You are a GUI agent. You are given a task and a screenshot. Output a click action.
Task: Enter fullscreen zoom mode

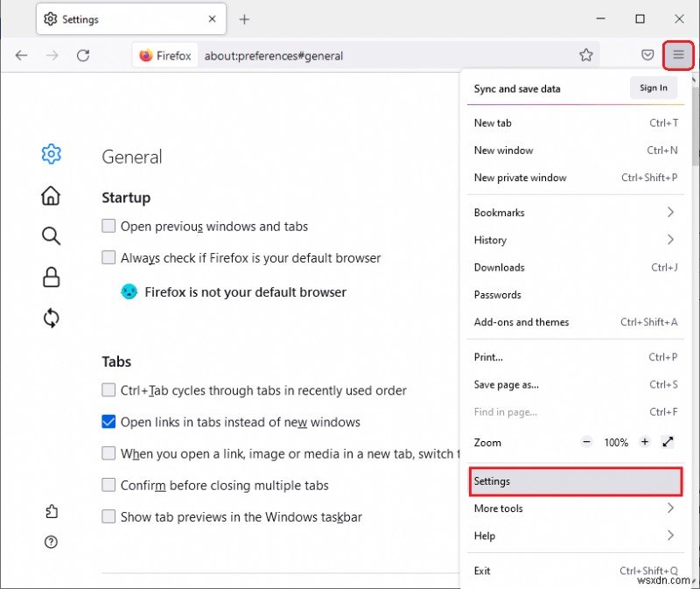[x=668, y=442]
